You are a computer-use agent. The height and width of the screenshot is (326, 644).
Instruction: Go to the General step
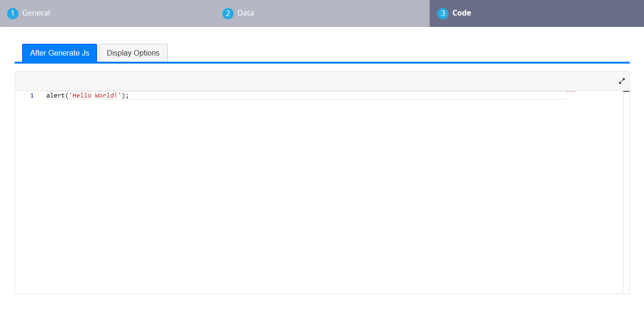coord(36,13)
